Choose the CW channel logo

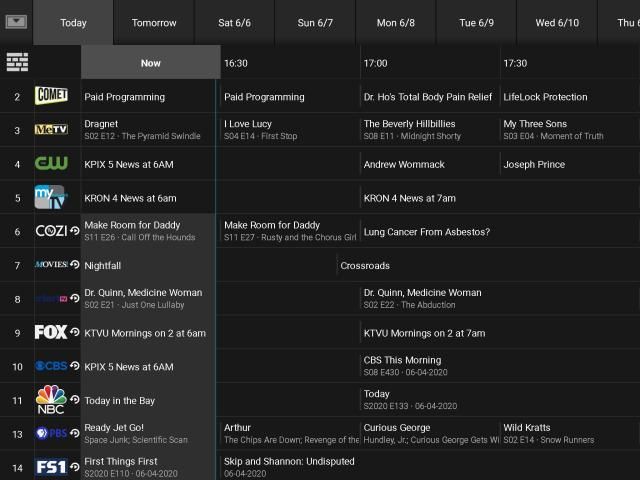pos(51,164)
